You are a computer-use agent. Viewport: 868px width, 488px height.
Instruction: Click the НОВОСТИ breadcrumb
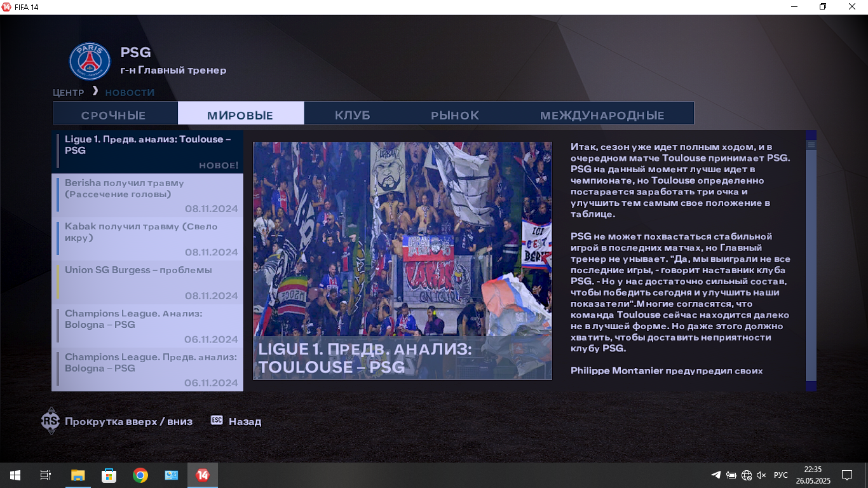[130, 93]
